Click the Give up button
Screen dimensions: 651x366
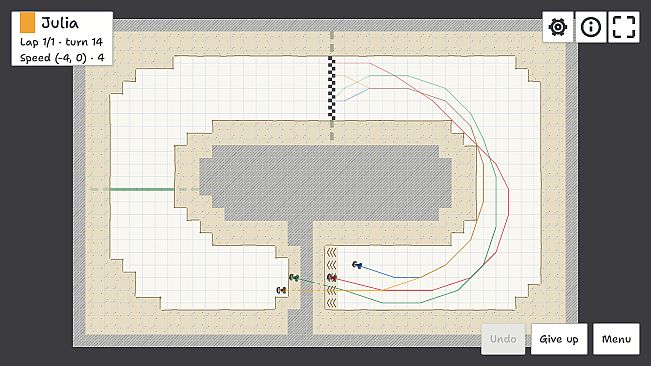coord(559,339)
